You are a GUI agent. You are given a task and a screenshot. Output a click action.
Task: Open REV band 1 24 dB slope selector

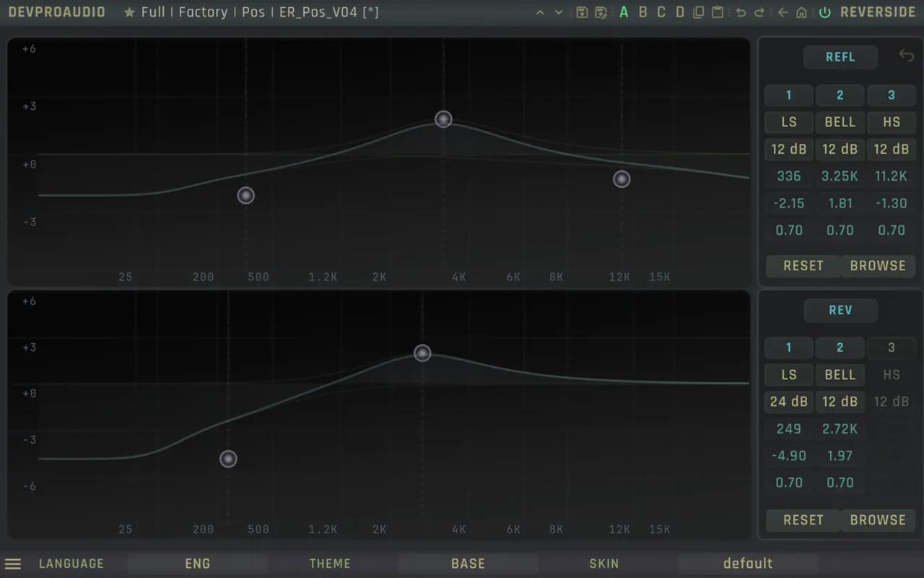point(788,401)
